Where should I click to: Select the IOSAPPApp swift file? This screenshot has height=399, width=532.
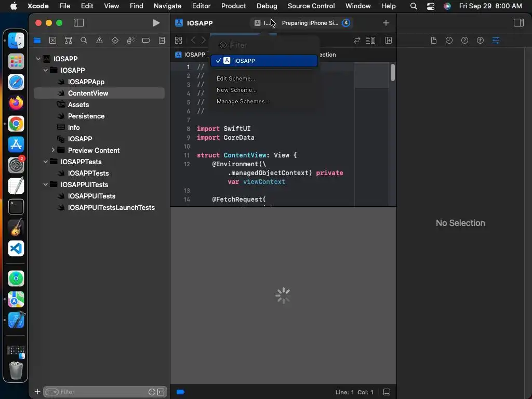86,82
